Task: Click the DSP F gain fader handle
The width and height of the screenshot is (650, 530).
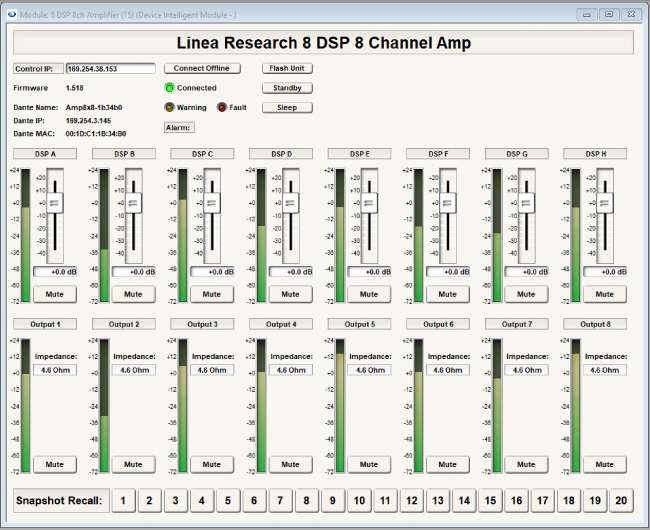Action: tap(447, 203)
